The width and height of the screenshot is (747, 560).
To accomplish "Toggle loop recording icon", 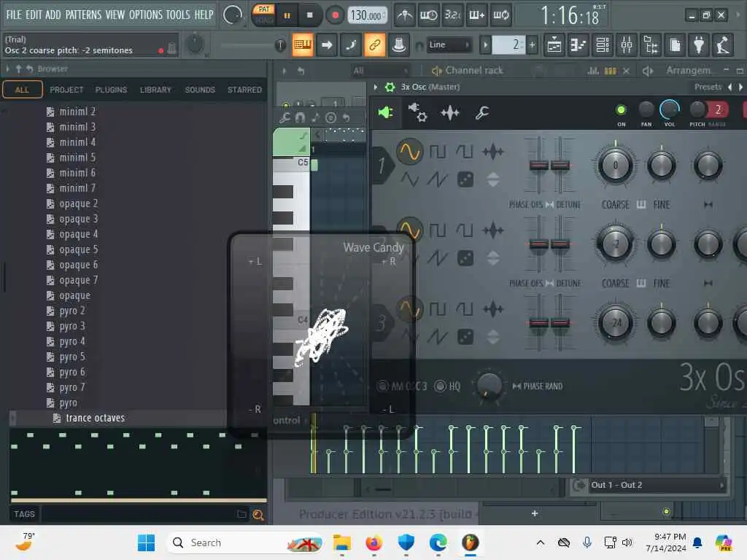I will [500, 16].
